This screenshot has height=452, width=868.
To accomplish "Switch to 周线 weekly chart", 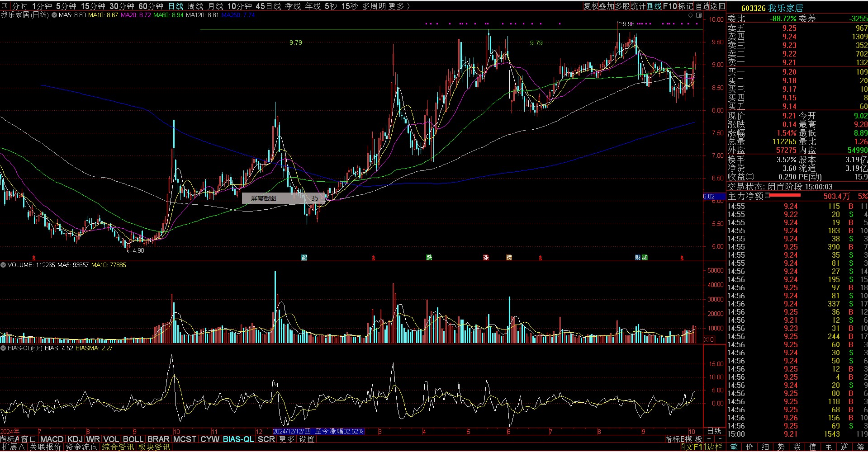I will click(195, 6).
